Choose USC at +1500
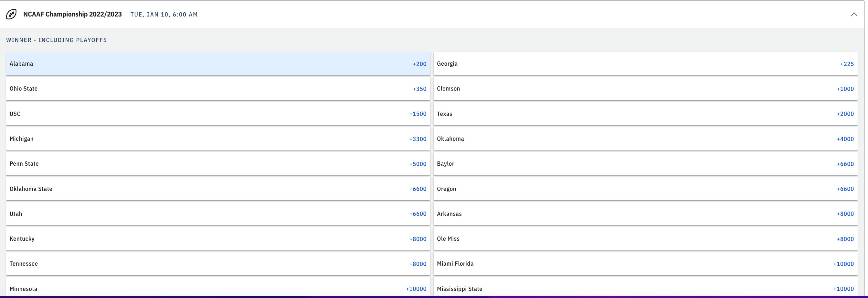Viewport: 868px width, 298px height. pos(218,114)
